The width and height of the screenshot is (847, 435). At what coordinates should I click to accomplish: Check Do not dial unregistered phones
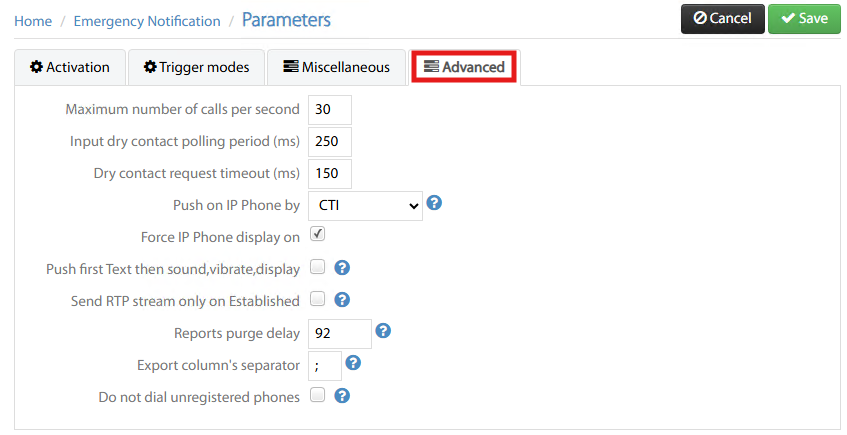pyautogui.click(x=318, y=394)
